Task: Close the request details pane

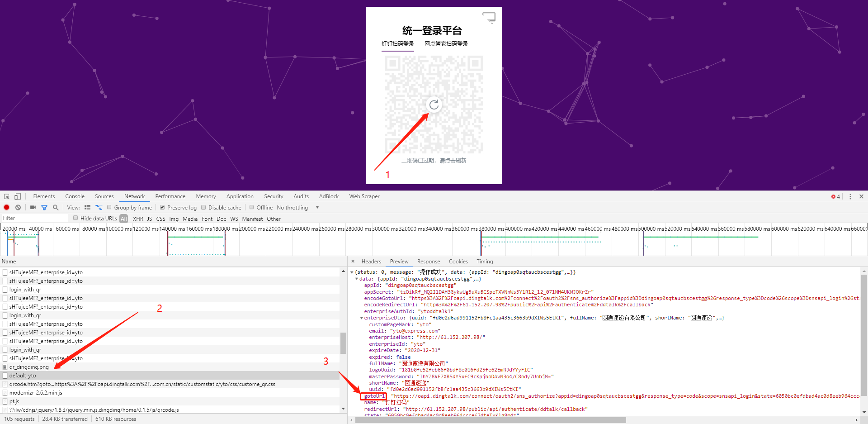Action: tap(353, 261)
